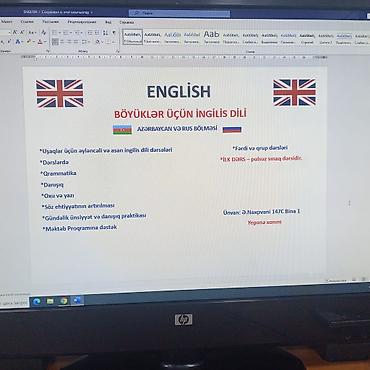Apply the large 'Aab' title style
The width and height of the screenshot is (370, 370).
212,37
